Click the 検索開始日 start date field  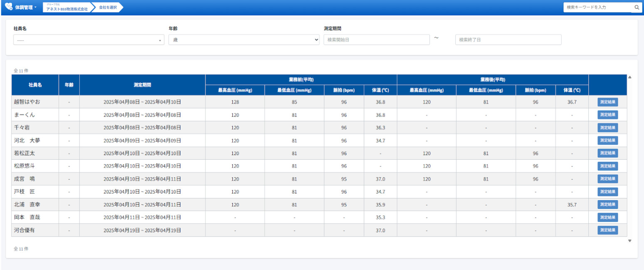pos(376,40)
